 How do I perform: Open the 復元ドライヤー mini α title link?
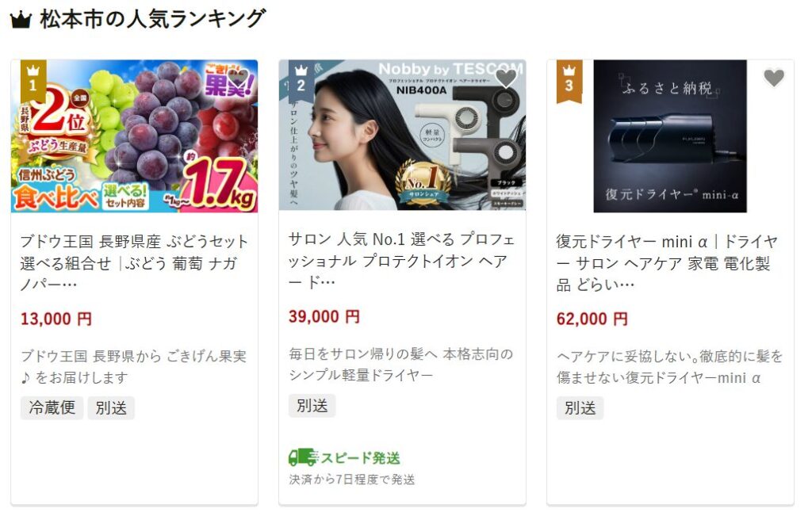coord(668,263)
